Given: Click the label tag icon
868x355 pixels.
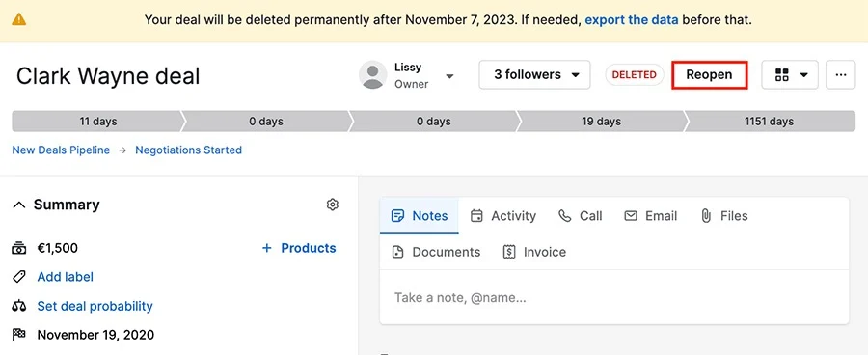Looking at the screenshot, I should point(19,277).
